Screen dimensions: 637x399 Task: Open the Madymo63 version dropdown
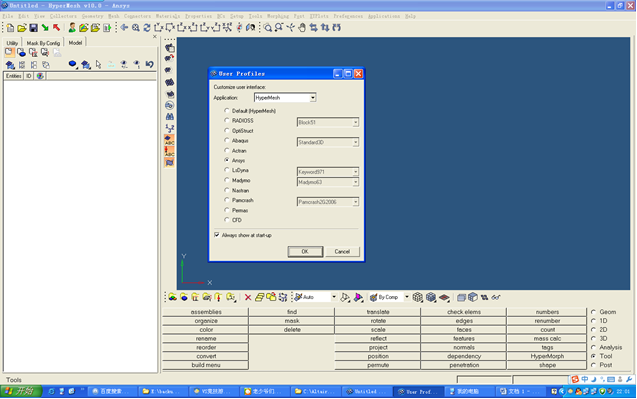coord(355,182)
